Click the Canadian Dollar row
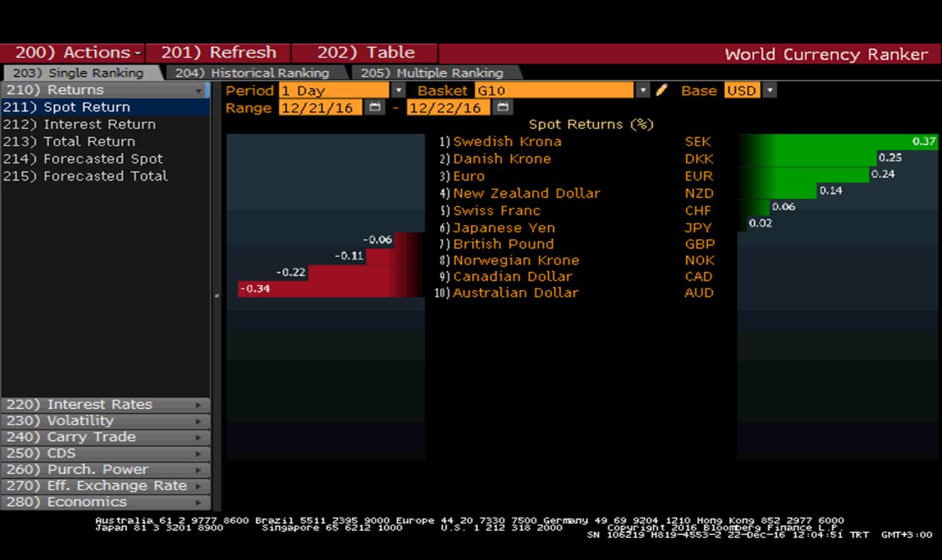Viewport: 942px width, 560px height. click(x=577, y=277)
